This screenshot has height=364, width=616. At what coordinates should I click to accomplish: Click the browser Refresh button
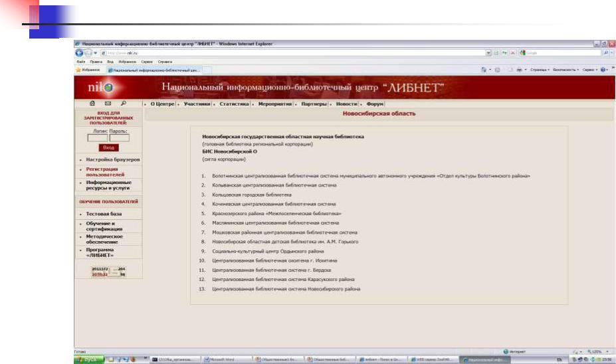pyautogui.click(x=504, y=52)
